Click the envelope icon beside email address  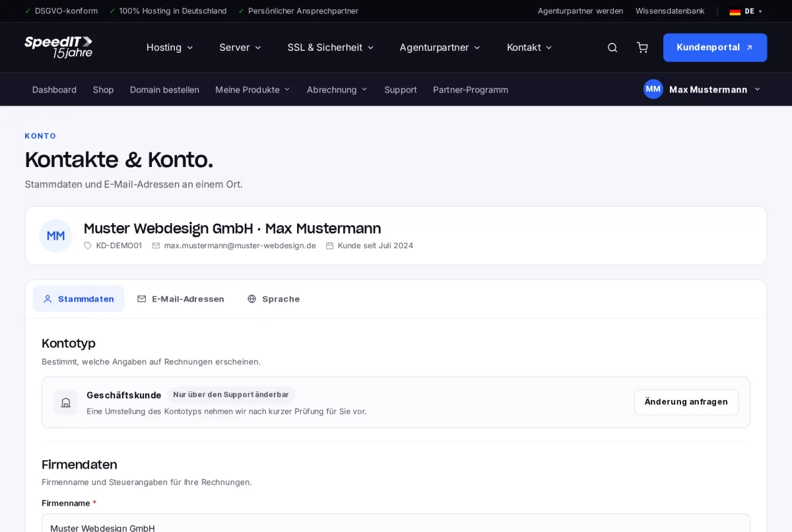(x=156, y=246)
